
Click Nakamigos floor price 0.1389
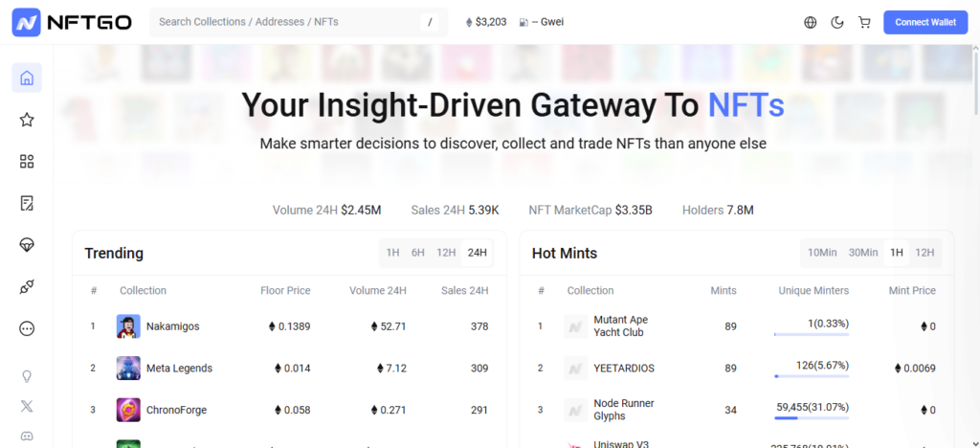click(289, 326)
